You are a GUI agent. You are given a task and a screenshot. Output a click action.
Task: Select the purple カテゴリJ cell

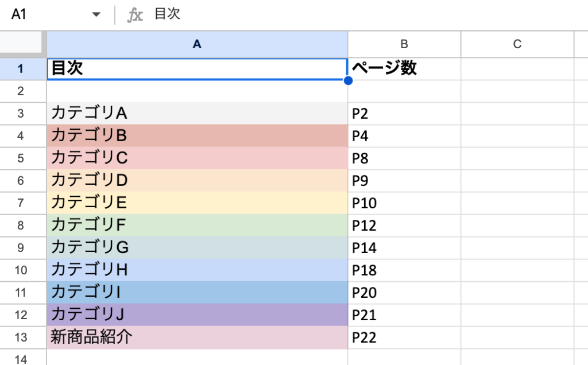pyautogui.click(x=197, y=315)
